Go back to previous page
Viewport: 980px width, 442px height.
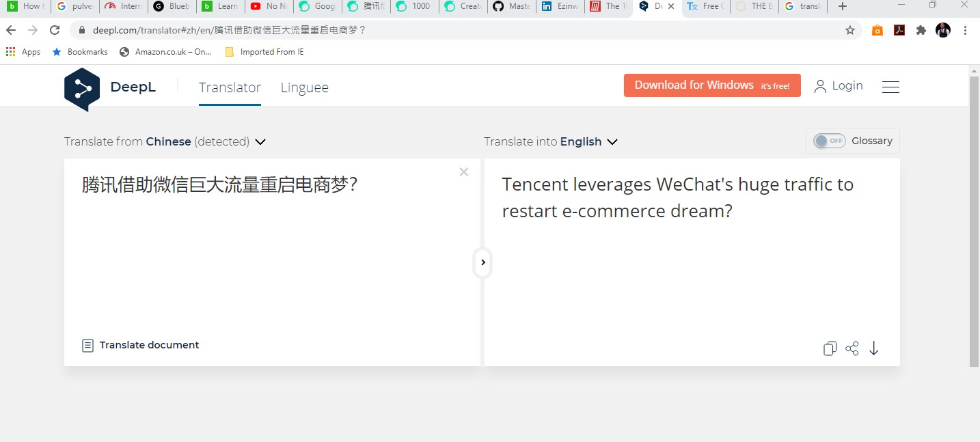click(11, 30)
